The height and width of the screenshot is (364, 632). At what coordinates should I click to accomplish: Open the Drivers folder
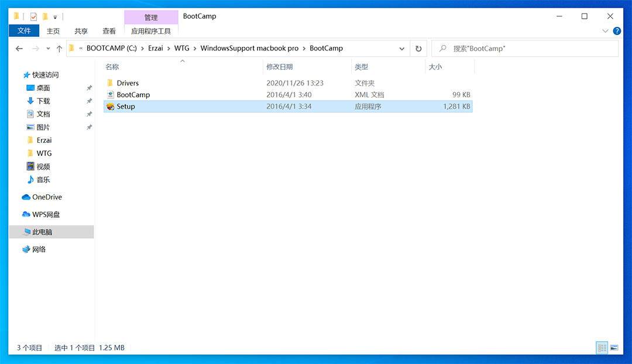pos(128,83)
